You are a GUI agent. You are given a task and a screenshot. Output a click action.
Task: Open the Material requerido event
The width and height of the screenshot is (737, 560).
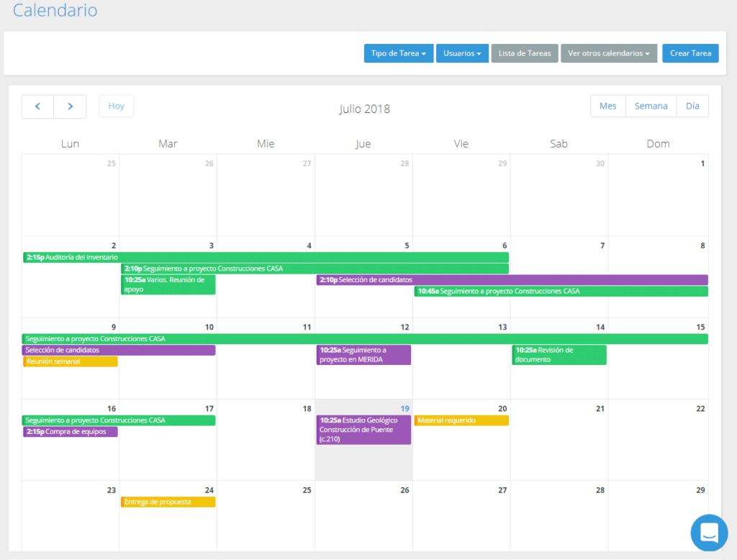pyautogui.click(x=461, y=420)
